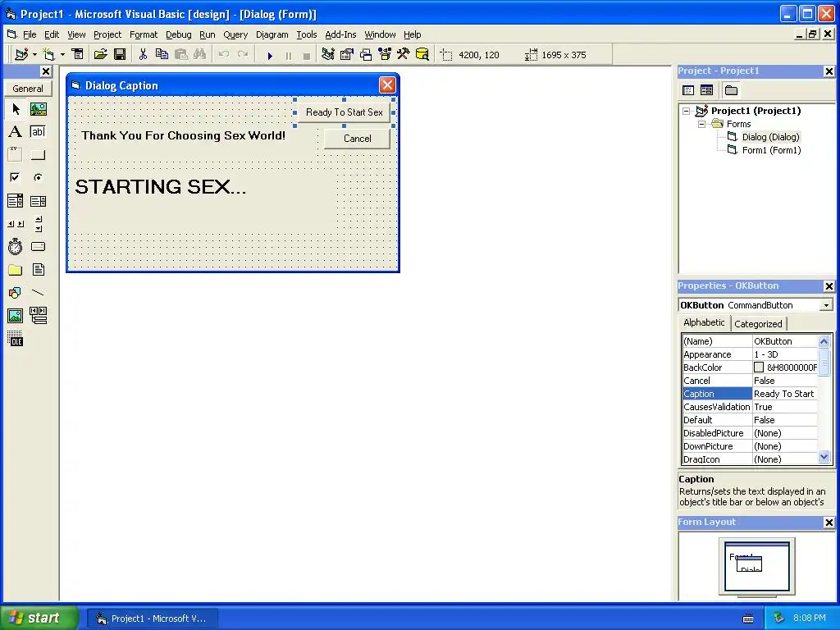Select the Timer control tool
This screenshot has height=630, width=840.
coord(16,246)
